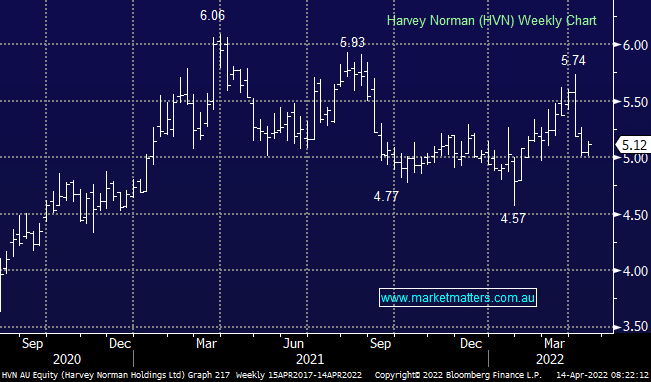Select the 4.57 low annotation

513,218
